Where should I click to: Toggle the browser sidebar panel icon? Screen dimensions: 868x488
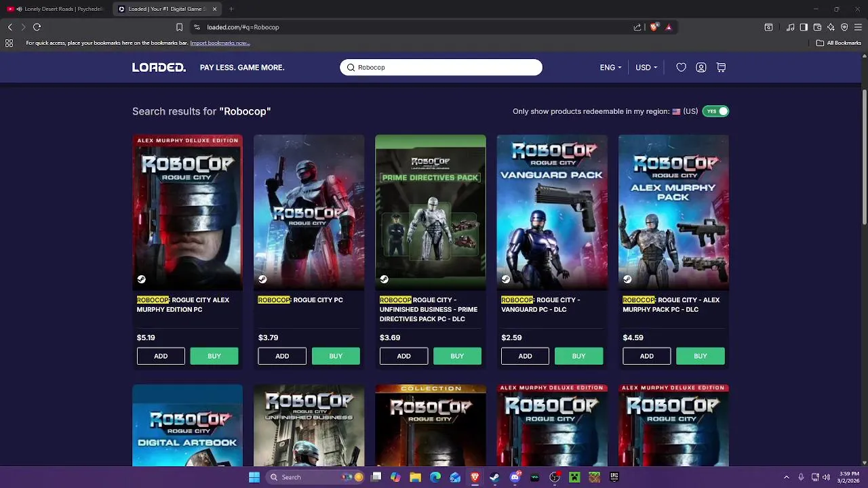[x=804, y=27]
